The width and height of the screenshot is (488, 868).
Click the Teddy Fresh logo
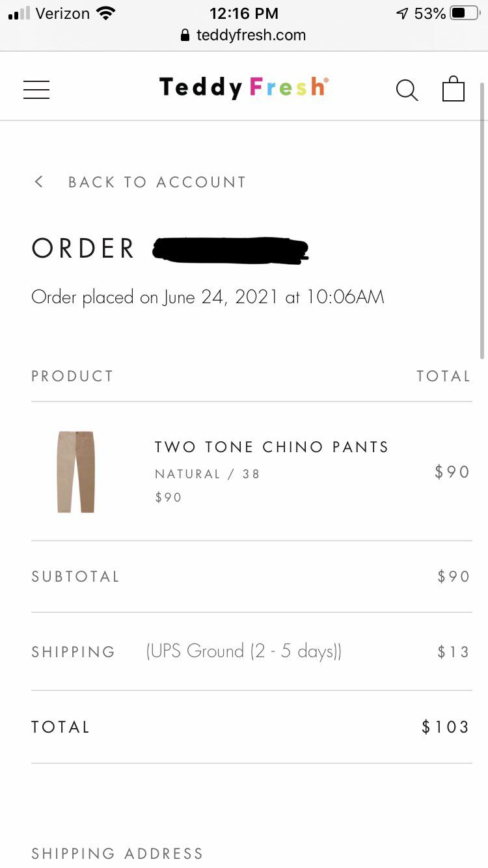244,87
